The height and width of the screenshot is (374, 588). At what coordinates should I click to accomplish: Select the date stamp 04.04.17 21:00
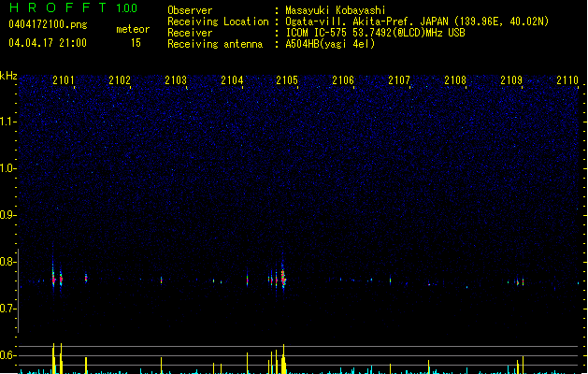(x=48, y=43)
